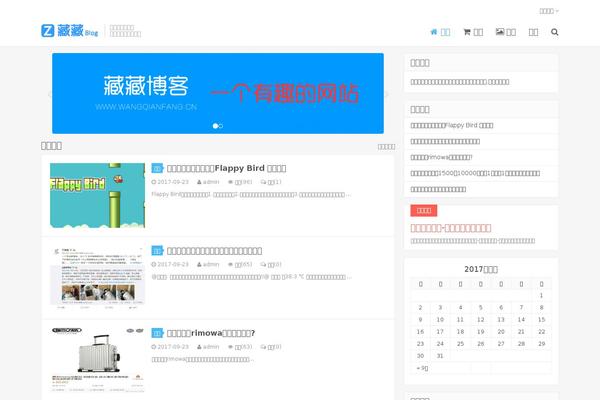Select day 26 in the 2017 calendar
600x400 pixels.
(481, 344)
